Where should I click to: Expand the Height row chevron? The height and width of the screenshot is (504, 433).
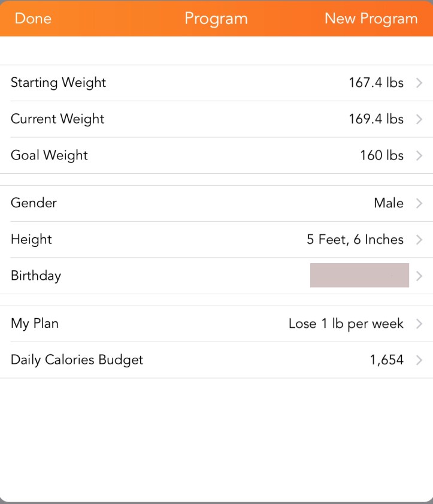[419, 240]
